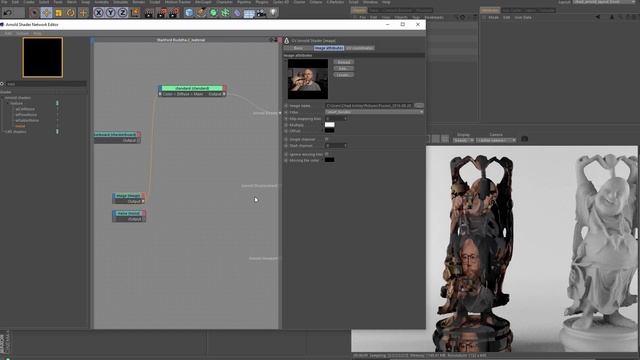This screenshot has height=360, width=640.
Task: Open the Edit menu in main window
Action: 15,2
